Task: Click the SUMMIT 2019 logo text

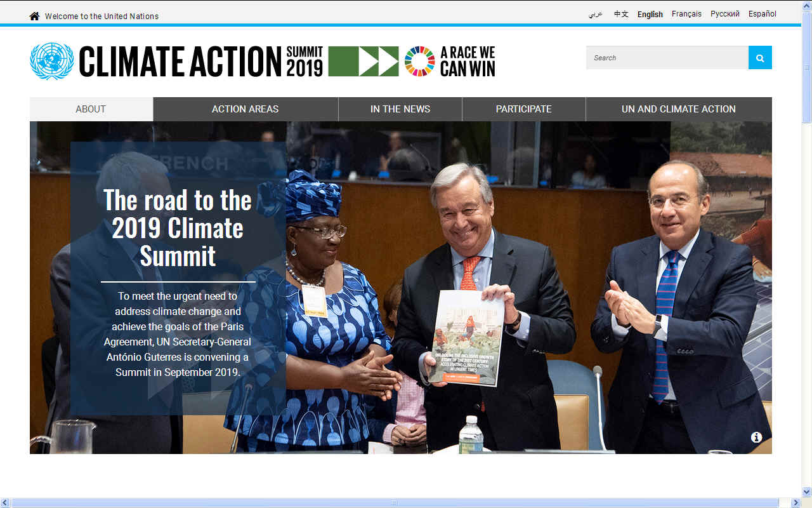Action: 304,62
